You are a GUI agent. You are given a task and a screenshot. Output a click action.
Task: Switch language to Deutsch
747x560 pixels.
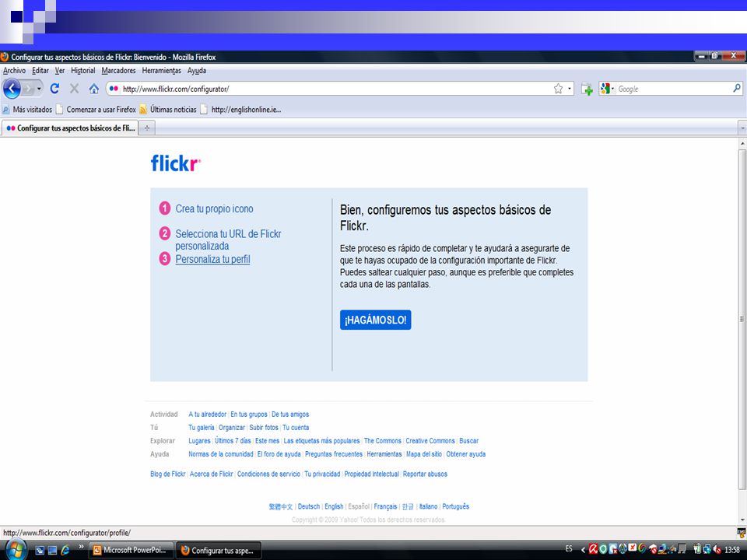[x=309, y=506]
